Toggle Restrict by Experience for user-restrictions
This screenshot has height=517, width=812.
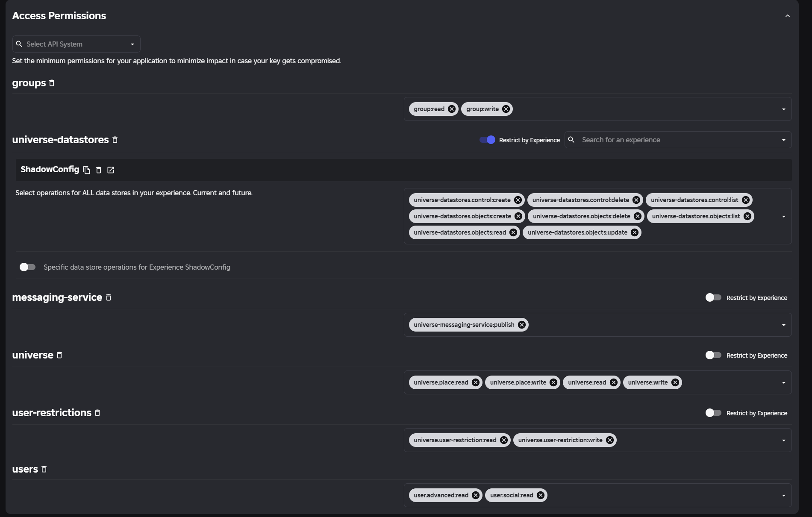(x=713, y=413)
